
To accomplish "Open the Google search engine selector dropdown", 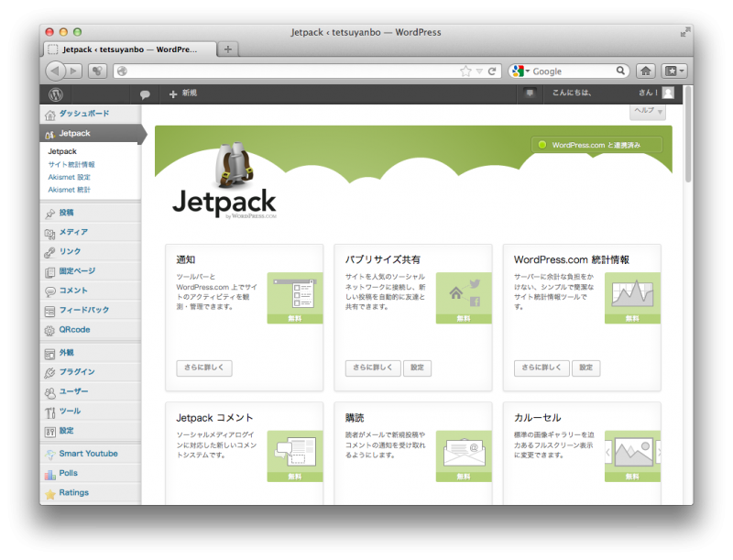I will [520, 71].
